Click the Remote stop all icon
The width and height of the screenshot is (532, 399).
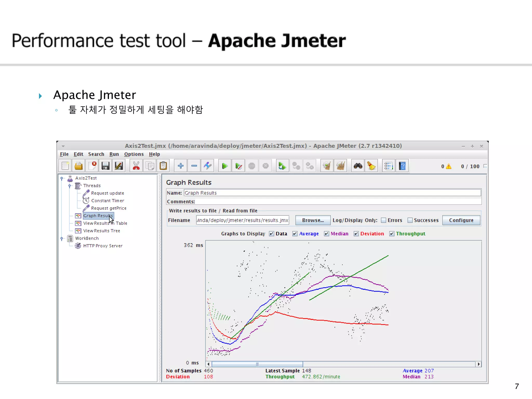pos(296,166)
